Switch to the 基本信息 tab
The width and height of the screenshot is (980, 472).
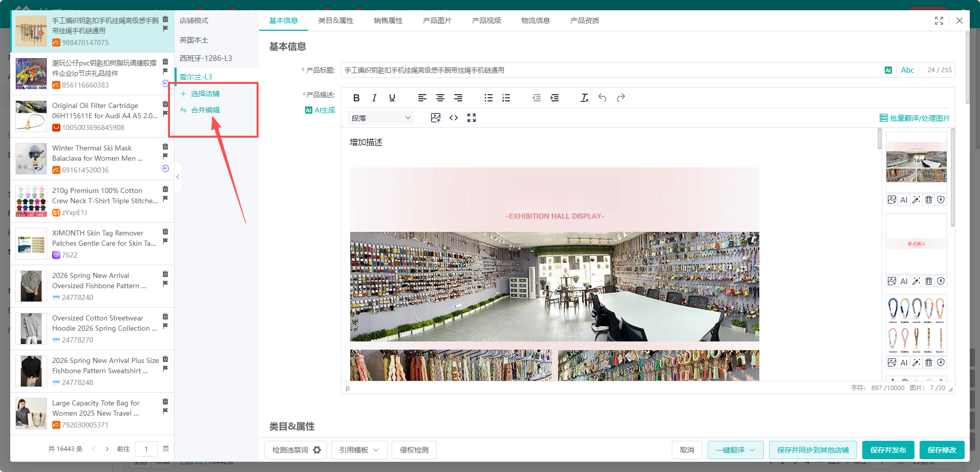pos(284,20)
